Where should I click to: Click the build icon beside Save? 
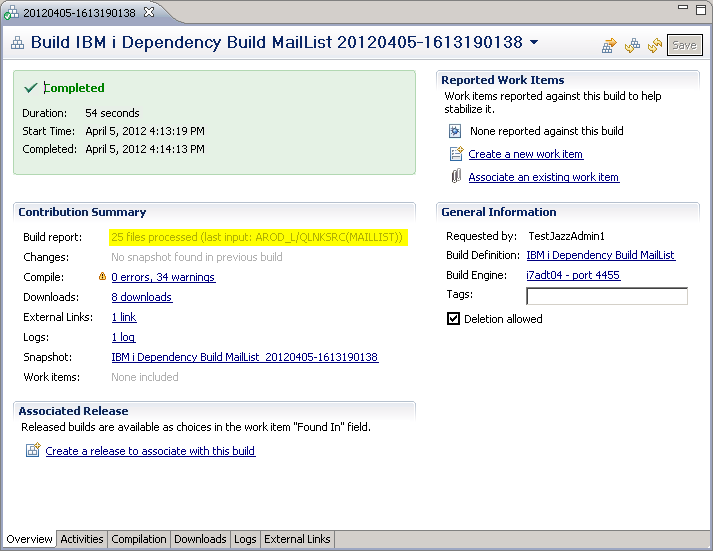click(632, 45)
